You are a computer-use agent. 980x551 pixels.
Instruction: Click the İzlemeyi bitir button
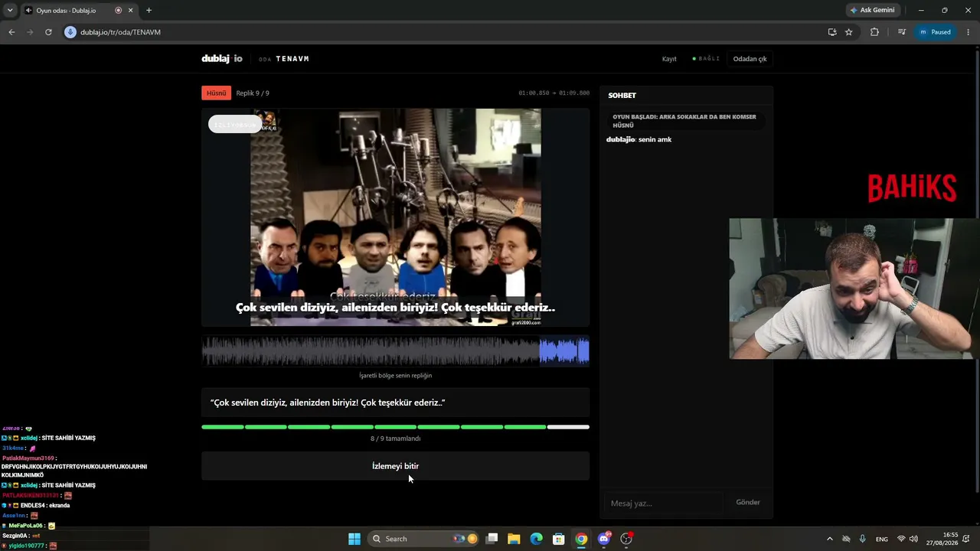(395, 466)
